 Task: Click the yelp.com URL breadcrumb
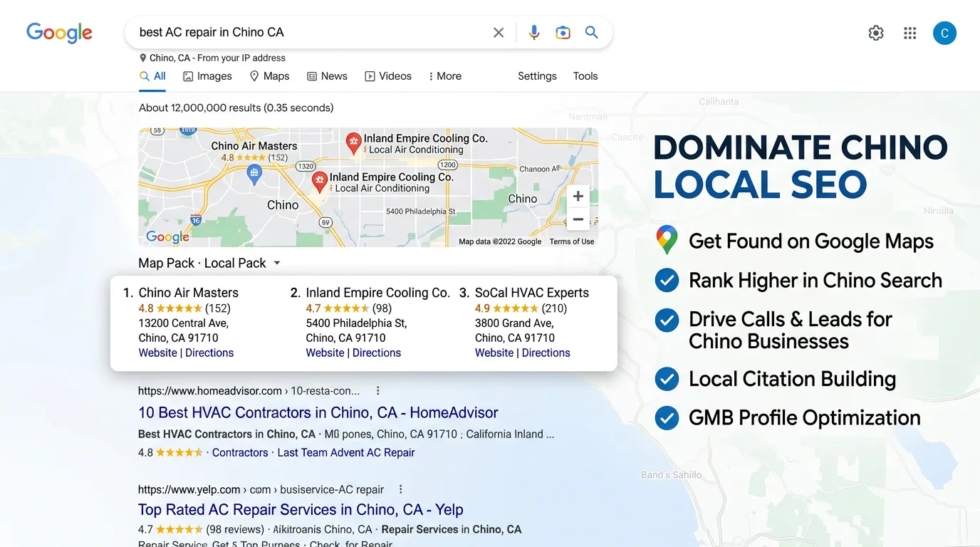click(261, 490)
